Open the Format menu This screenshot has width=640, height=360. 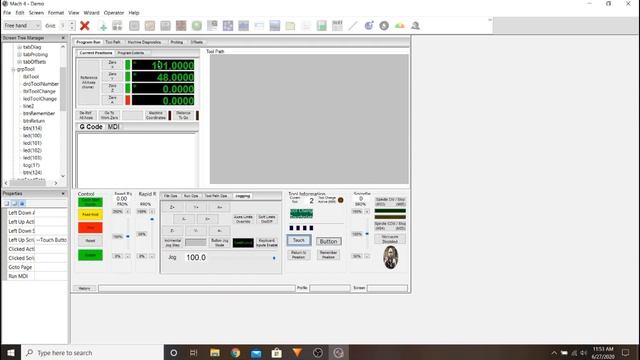tap(56, 13)
